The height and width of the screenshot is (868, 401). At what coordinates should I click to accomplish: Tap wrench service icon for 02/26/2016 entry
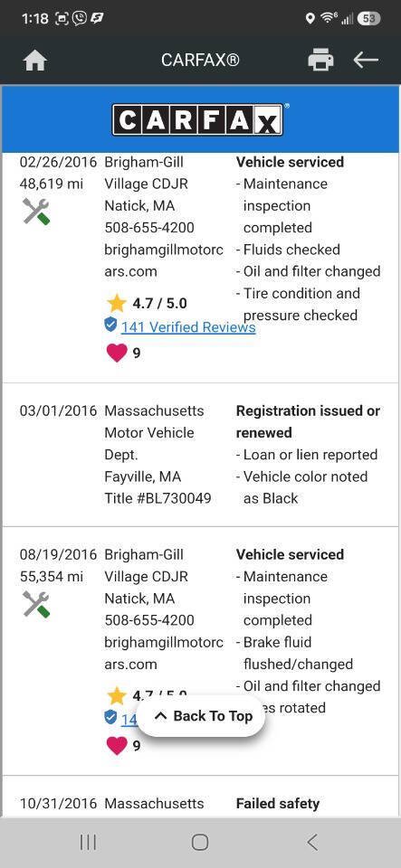pyautogui.click(x=36, y=212)
